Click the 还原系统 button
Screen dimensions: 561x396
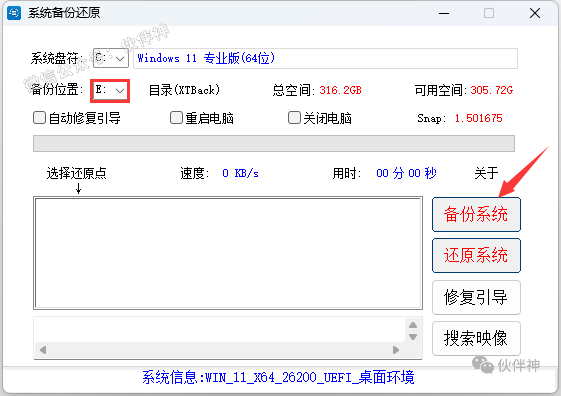(x=476, y=255)
